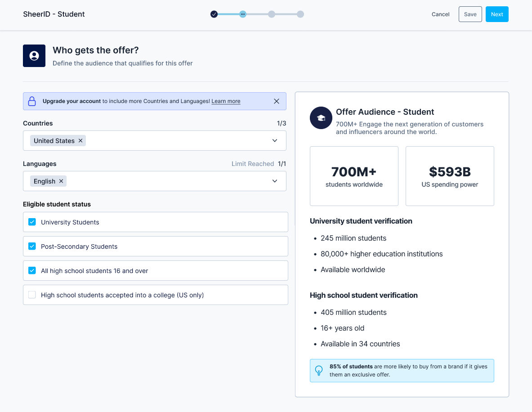Click the lightbulb tip icon

click(x=319, y=371)
